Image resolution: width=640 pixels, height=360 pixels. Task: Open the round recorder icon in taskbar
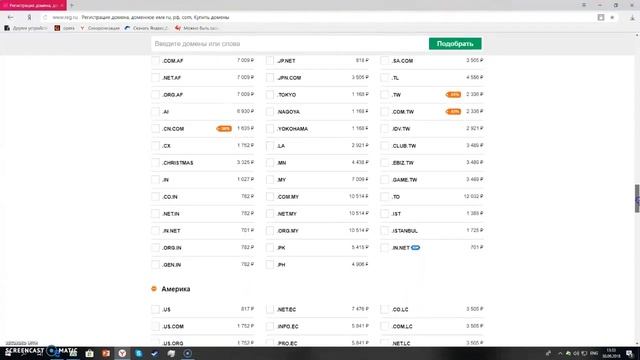[187, 353]
